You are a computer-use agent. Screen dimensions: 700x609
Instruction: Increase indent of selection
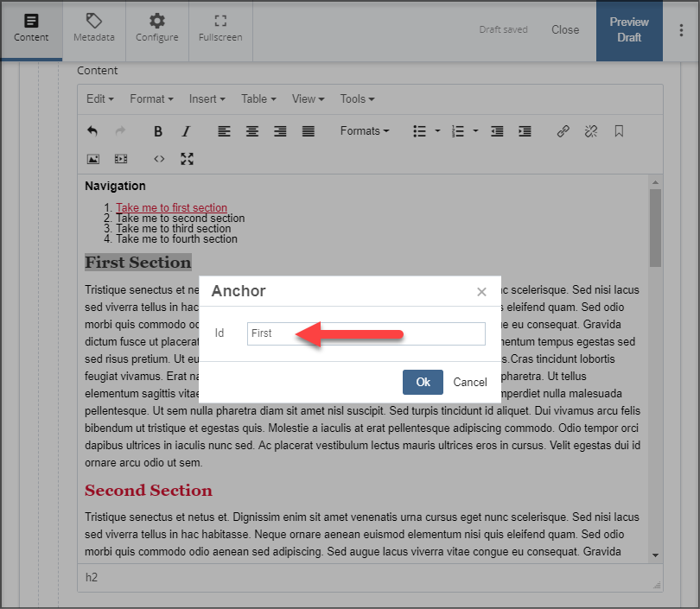(525, 131)
